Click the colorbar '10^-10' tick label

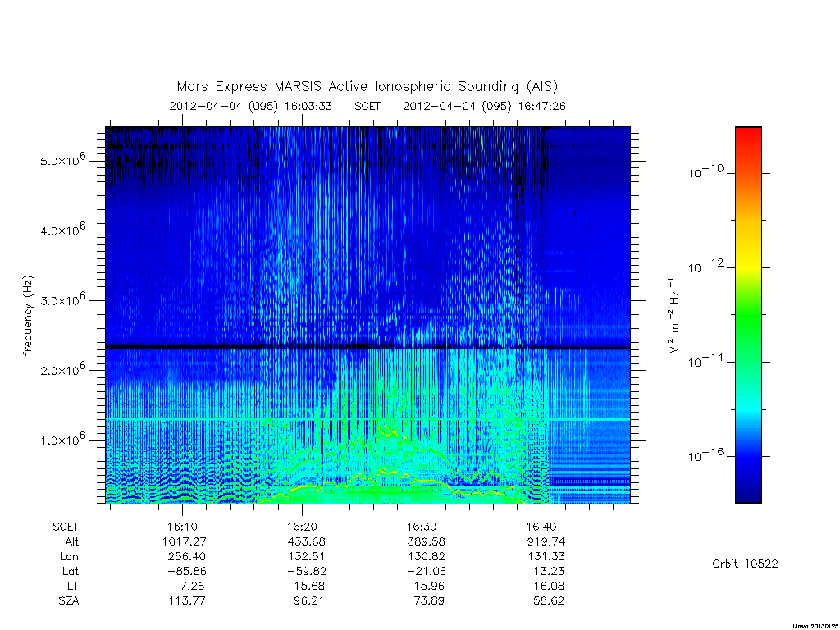pos(706,171)
